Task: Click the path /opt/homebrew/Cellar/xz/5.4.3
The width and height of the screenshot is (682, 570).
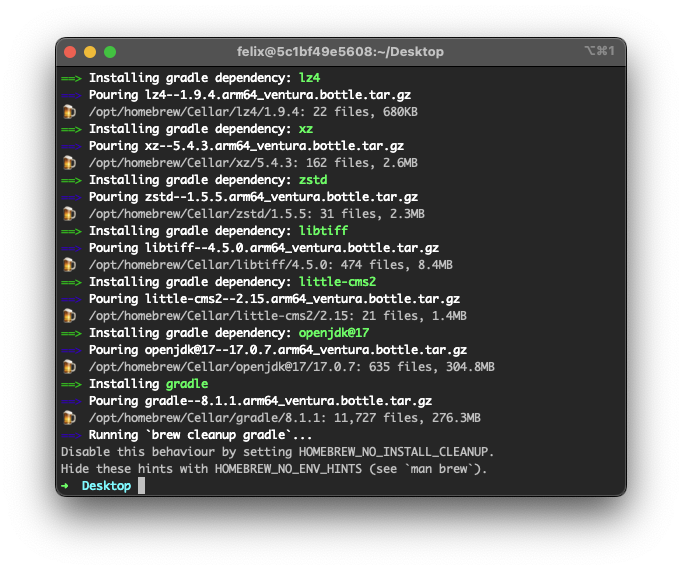Action: click(193, 163)
